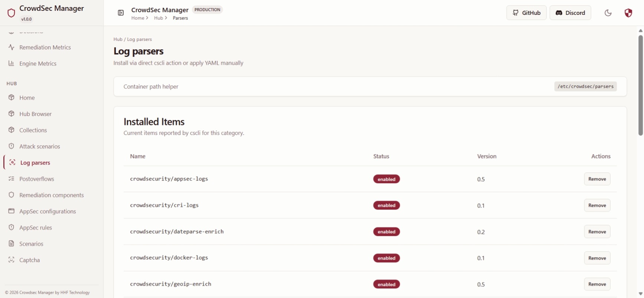Select crowdsecurity/dateparse-enrich name
644x298 pixels.
coord(177,231)
